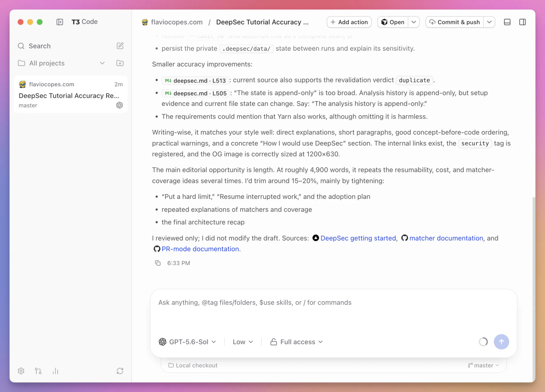Open matcher documentation link
This screenshot has width=545, height=392.
tap(446, 238)
